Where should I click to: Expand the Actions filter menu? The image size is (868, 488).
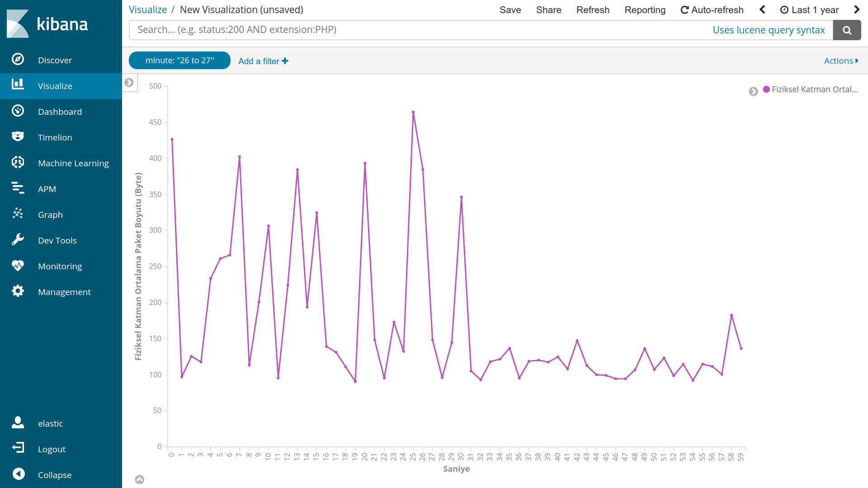tap(841, 61)
